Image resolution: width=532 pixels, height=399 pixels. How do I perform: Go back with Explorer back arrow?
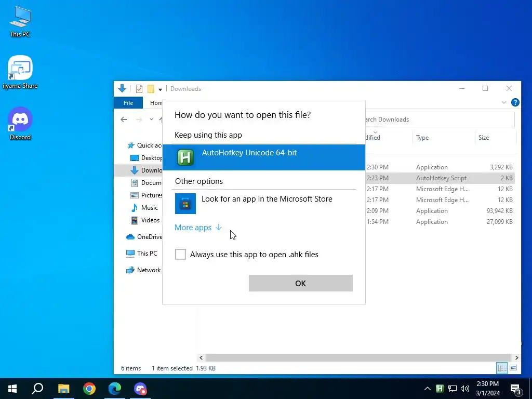[124, 119]
